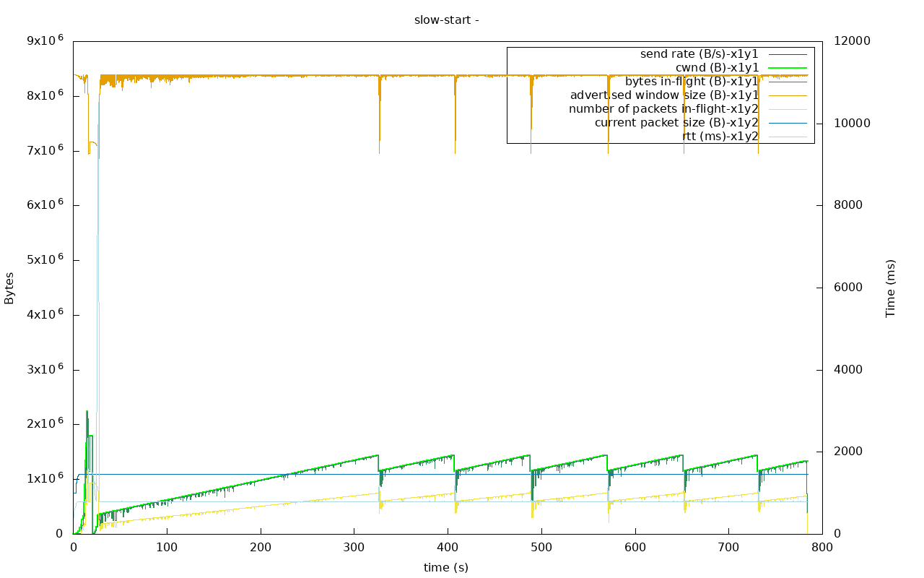Viewport: 924px width, 578px height.
Task: Click the 12000 right axis tick label
Action: [853, 41]
